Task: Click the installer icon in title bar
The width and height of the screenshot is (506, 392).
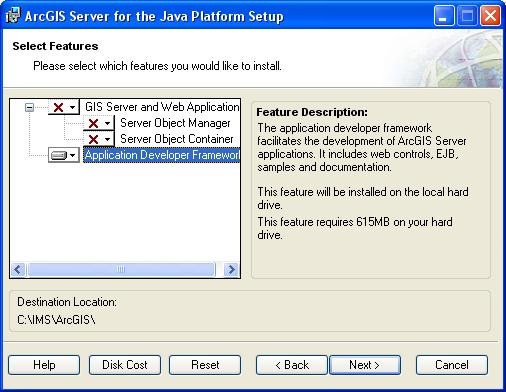Action: coord(12,16)
